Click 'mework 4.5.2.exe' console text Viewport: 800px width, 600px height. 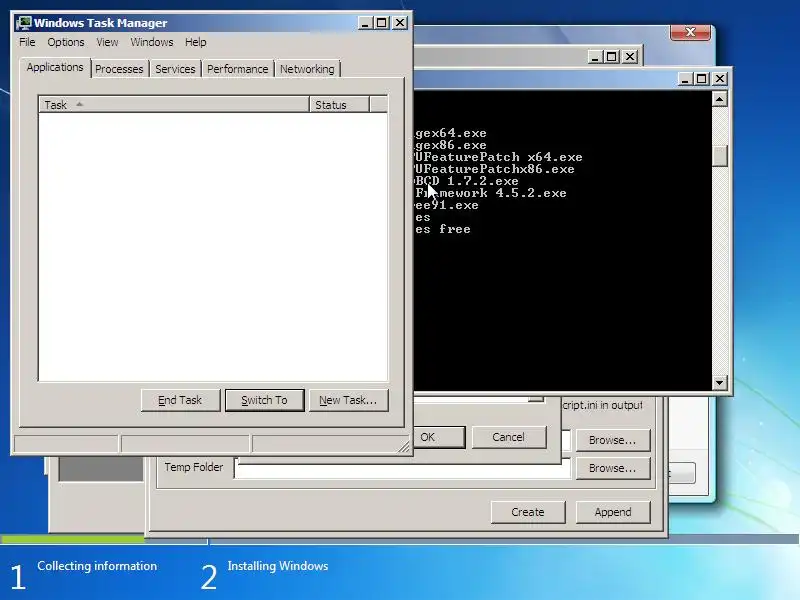tap(503, 193)
